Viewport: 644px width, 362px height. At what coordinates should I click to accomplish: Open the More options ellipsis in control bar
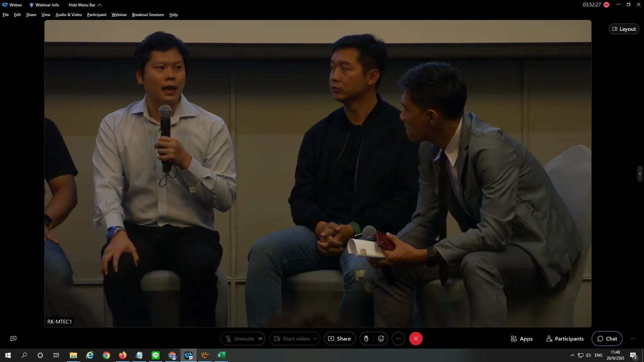click(x=398, y=339)
